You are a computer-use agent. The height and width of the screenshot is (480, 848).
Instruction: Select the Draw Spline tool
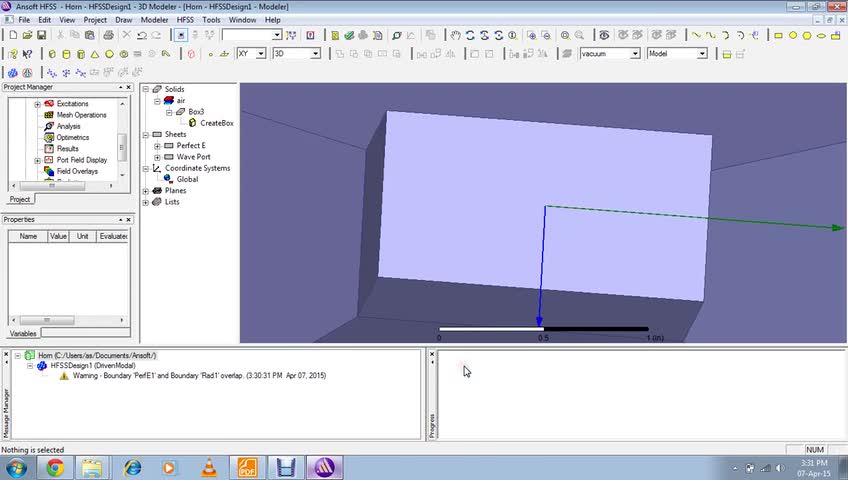pos(711,35)
